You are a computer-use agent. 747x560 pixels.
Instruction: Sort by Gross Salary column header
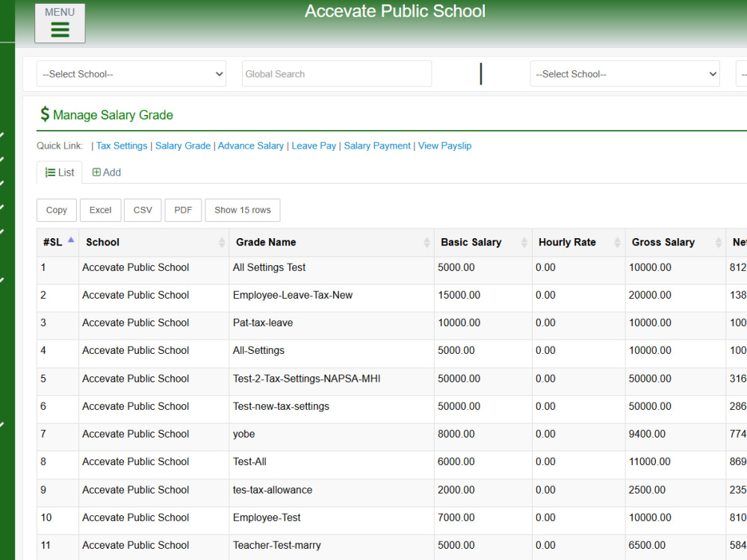675,243
